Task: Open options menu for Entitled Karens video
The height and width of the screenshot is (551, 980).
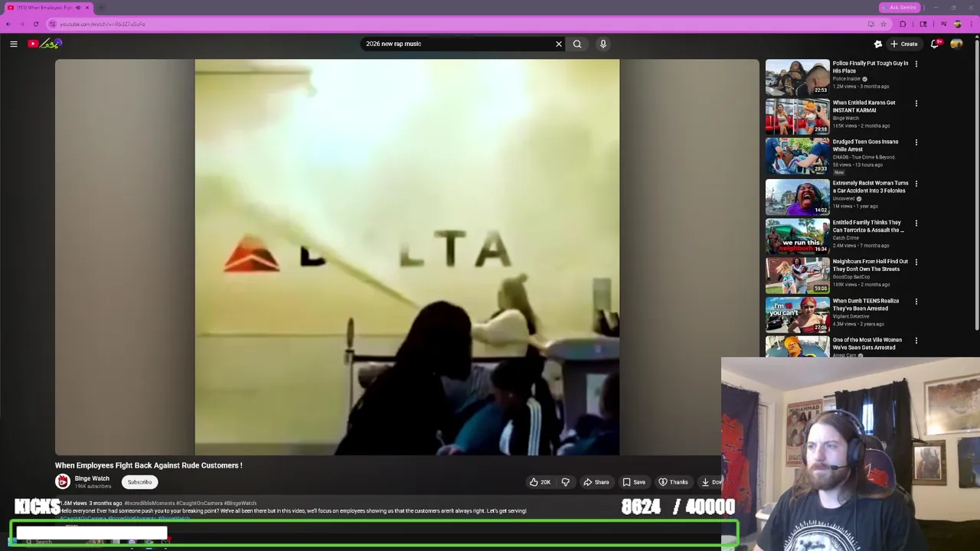Action: point(916,103)
